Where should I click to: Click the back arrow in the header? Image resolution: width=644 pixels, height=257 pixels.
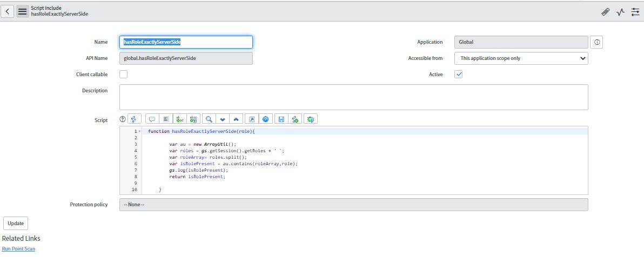pyautogui.click(x=8, y=11)
